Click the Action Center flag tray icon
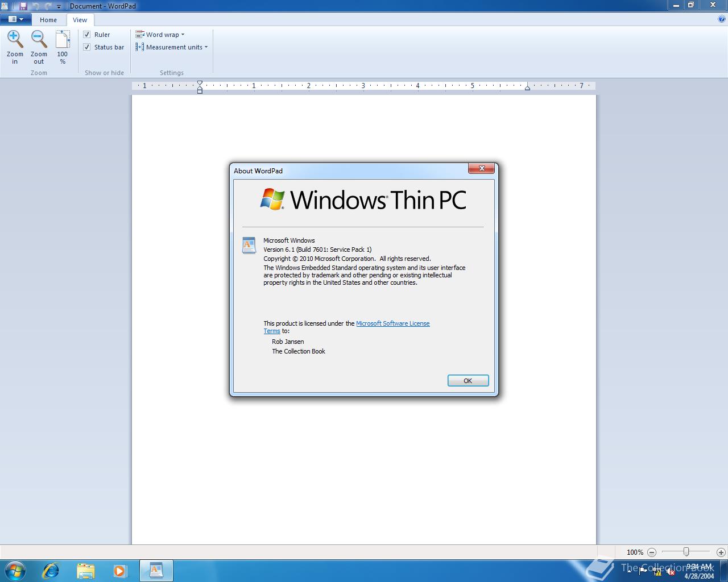This screenshot has height=582, width=728. click(x=643, y=572)
